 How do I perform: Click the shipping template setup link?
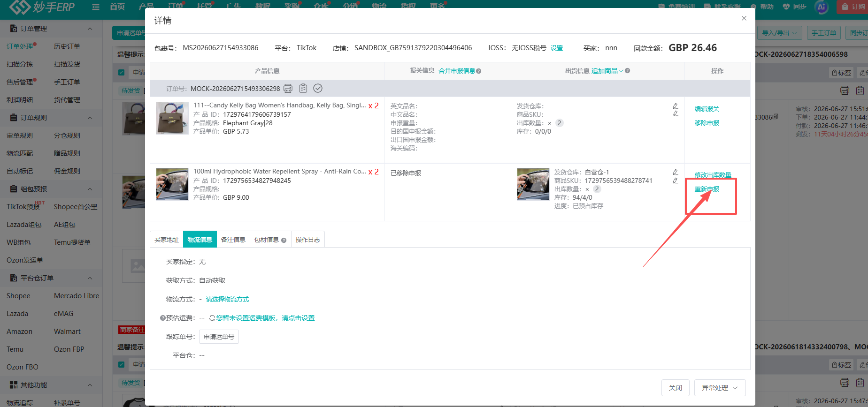click(265, 318)
